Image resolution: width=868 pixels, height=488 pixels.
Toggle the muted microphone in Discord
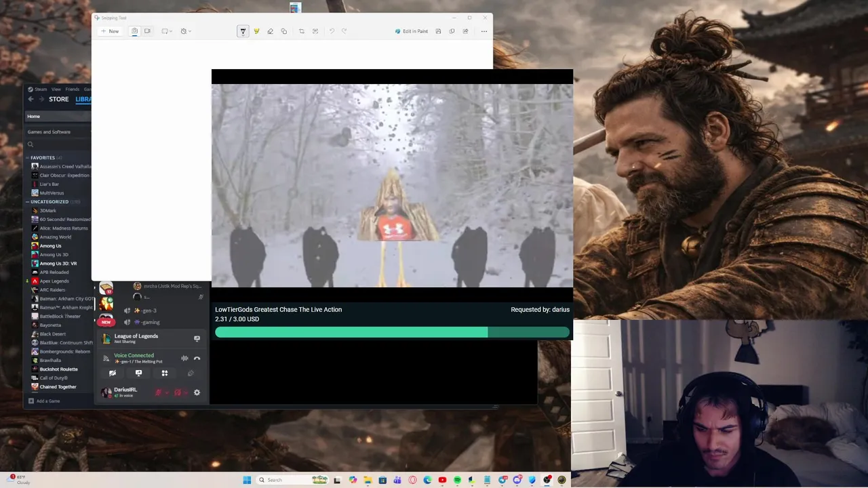[158, 392]
